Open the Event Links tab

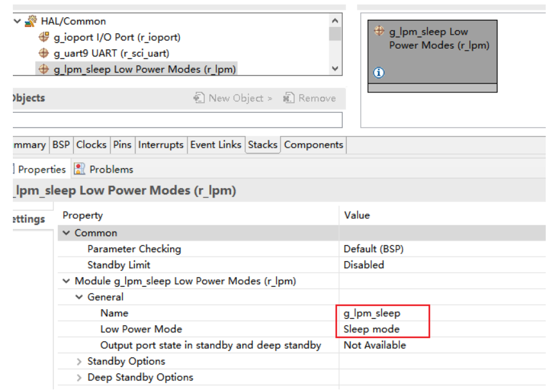pos(216,145)
